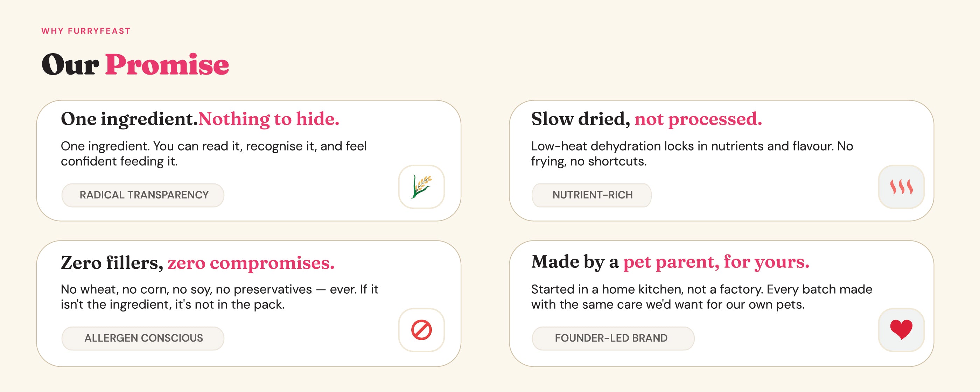Viewport: 980px width, 392px height.
Task: Click 'Slow dried, not processed.' heading
Action: point(646,119)
